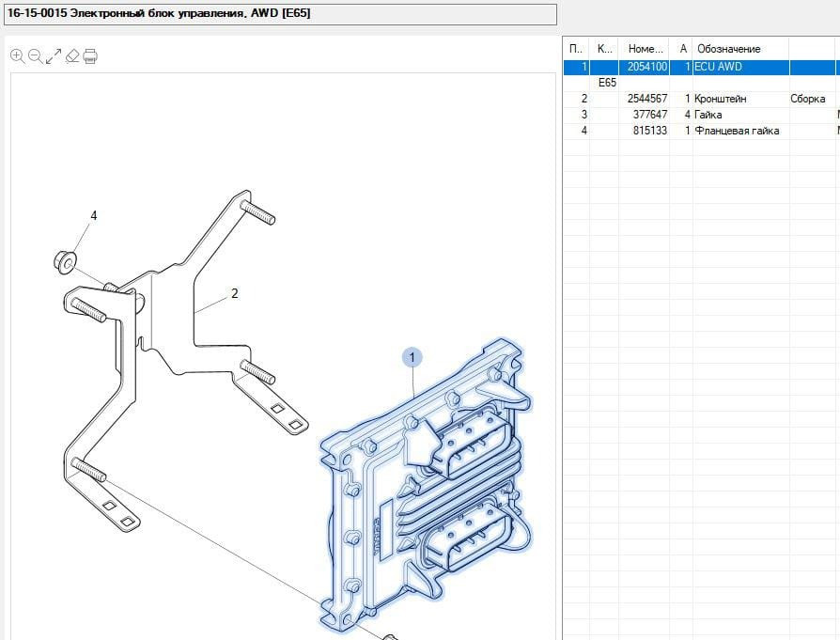Click callout number 2 for the bracket
The width and height of the screenshot is (840, 640).
tap(234, 293)
